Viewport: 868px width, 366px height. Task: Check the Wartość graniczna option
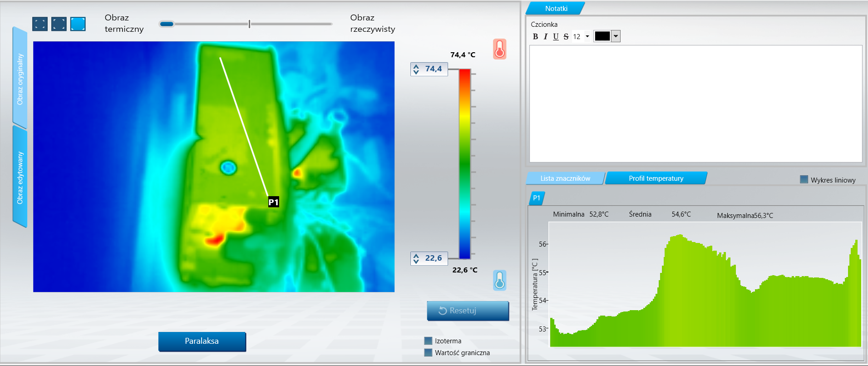tap(428, 352)
